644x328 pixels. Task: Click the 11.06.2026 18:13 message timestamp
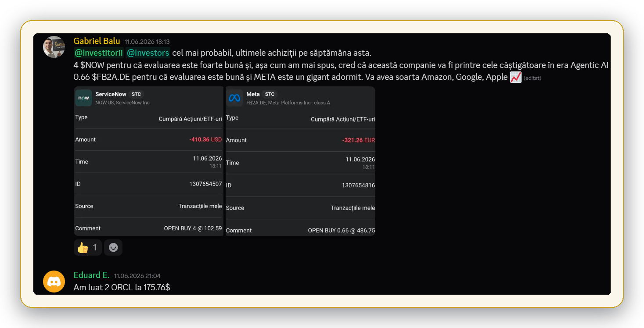147,42
